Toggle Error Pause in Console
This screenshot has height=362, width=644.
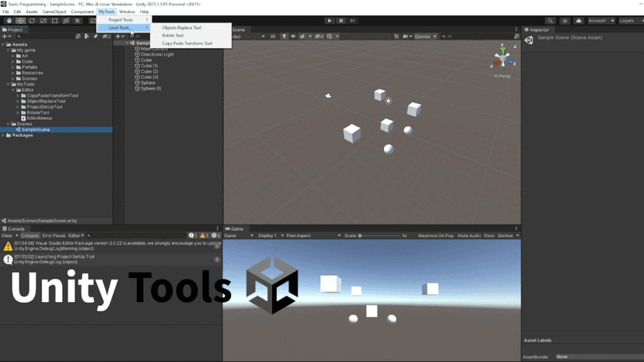(54, 235)
